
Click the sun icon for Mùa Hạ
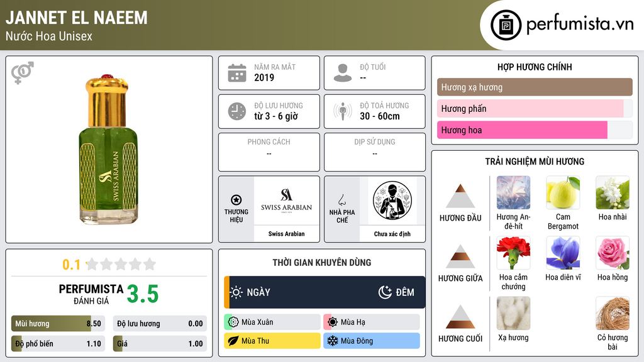pyautogui.click(x=333, y=322)
